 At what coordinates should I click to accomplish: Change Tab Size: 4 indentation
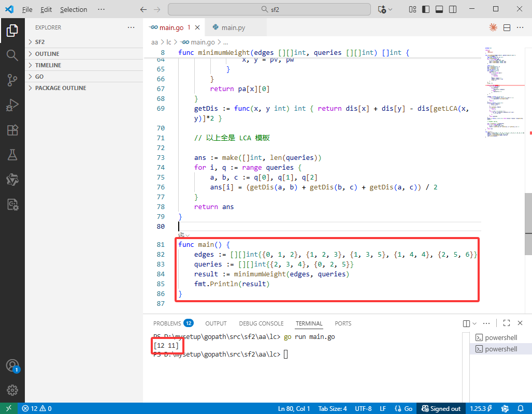pyautogui.click(x=333, y=409)
